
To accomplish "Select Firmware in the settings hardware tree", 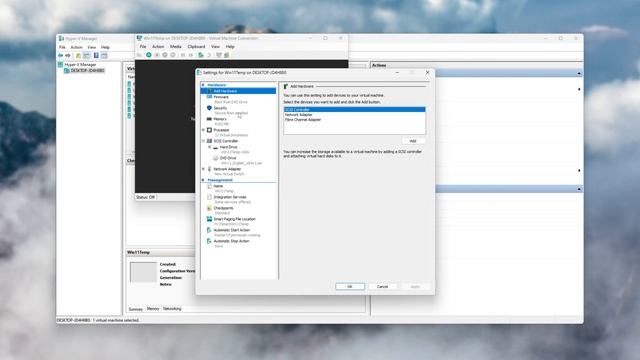I will pos(221,97).
